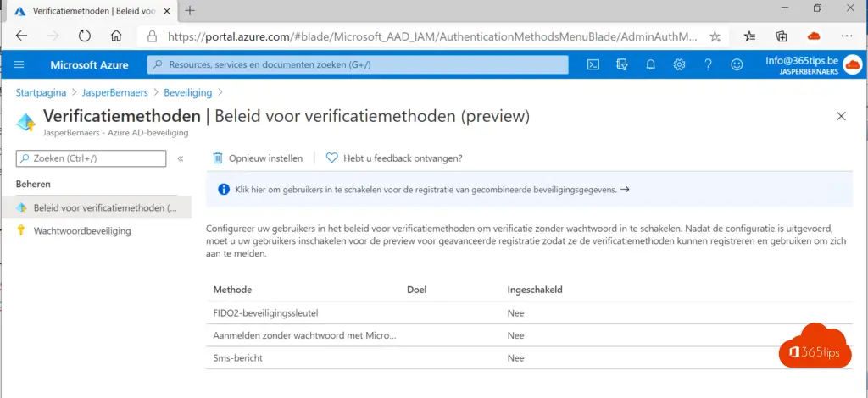
Task: Add this page to browser favorites star
Action: 715,36
